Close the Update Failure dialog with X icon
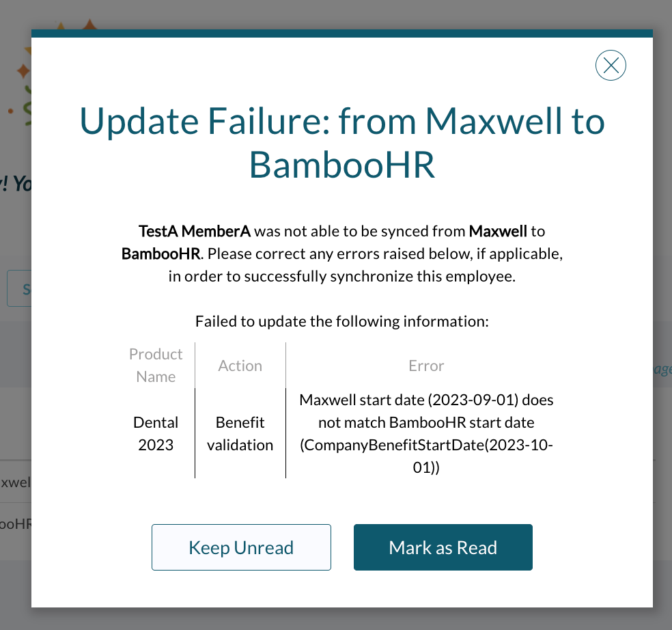This screenshot has width=672, height=630. (x=611, y=65)
